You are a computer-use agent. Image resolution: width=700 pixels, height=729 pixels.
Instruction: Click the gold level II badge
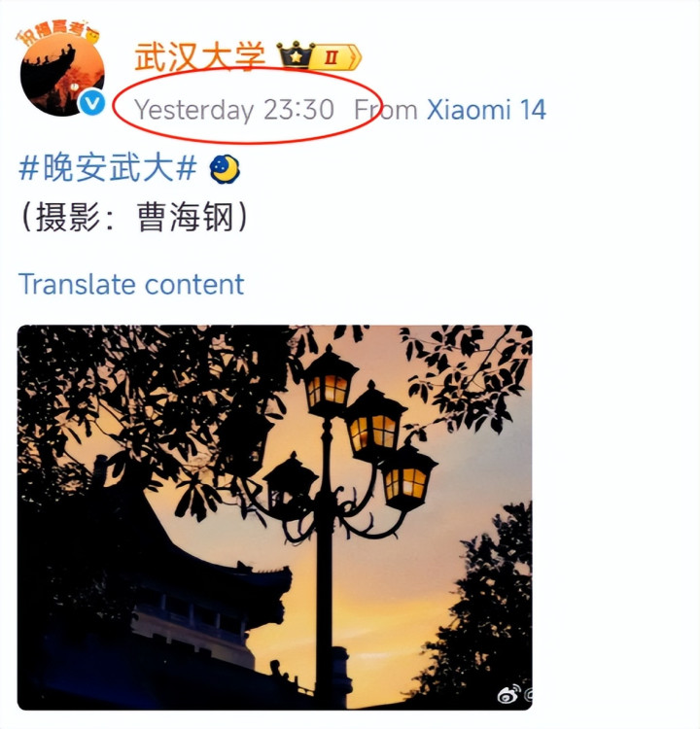click(331, 57)
